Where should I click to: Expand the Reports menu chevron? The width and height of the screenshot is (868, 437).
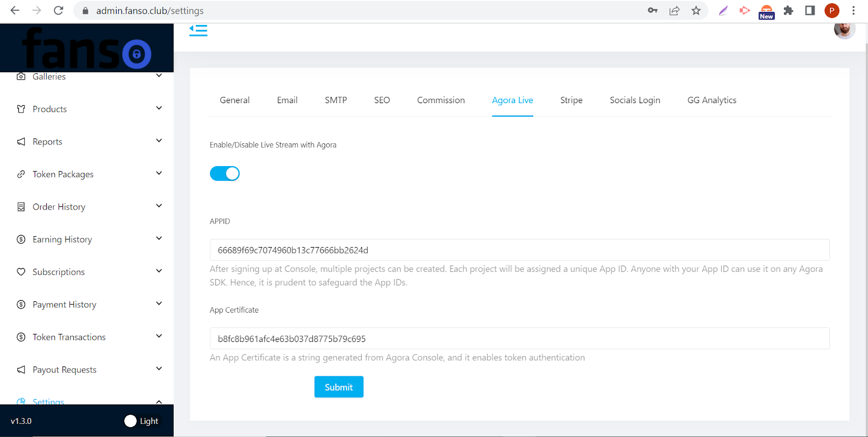coord(159,141)
